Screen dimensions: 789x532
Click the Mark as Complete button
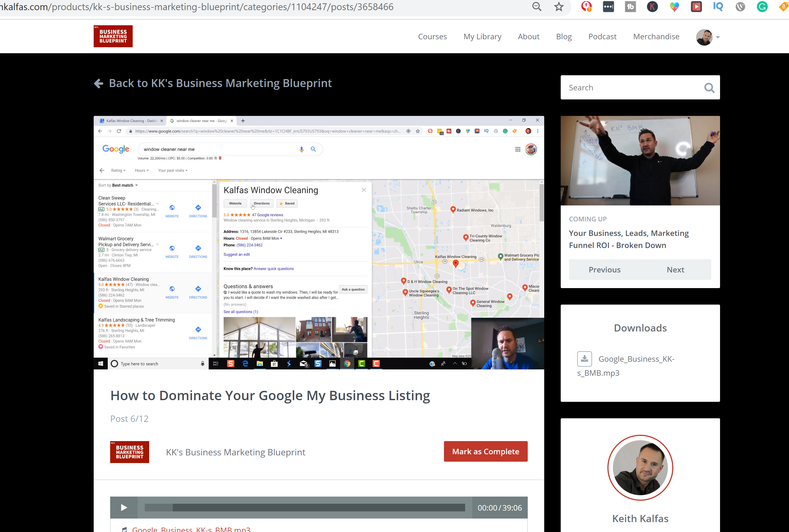pos(485,452)
